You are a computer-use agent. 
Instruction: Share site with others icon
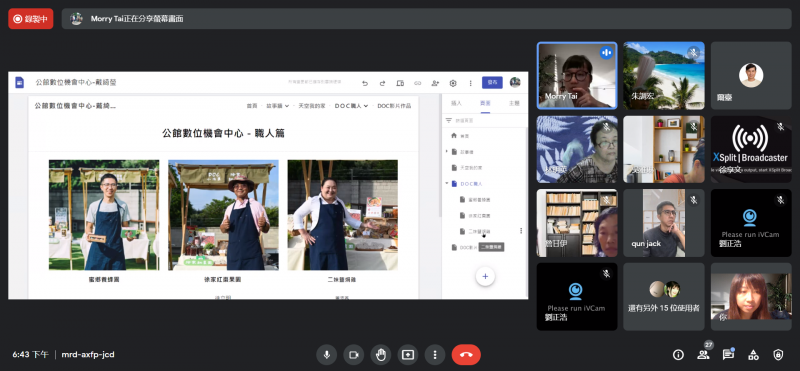pyautogui.click(x=435, y=83)
